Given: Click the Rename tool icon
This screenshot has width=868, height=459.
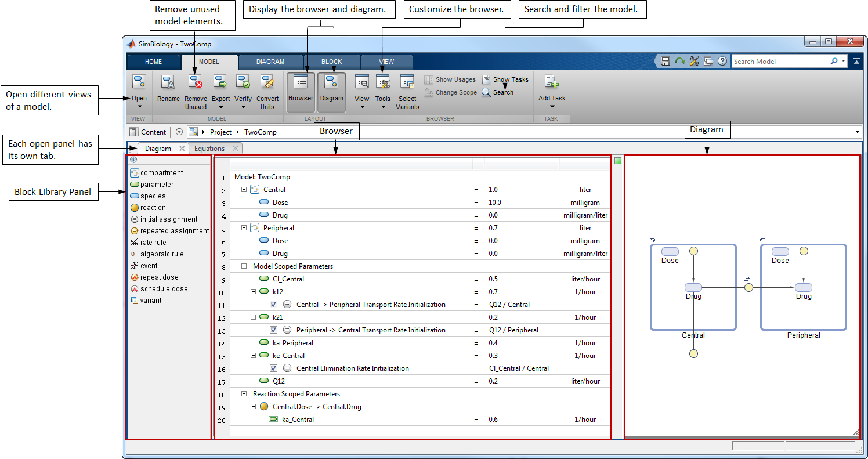Looking at the screenshot, I should coord(168,82).
